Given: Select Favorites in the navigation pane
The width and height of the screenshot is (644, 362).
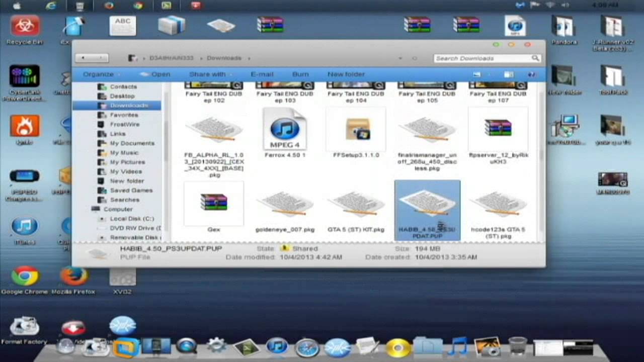Looking at the screenshot, I should [124, 115].
